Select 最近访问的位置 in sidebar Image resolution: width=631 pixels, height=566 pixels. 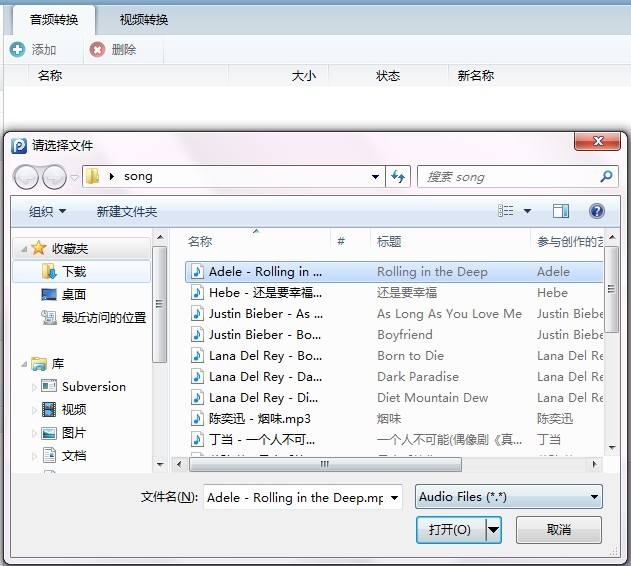(x=93, y=317)
